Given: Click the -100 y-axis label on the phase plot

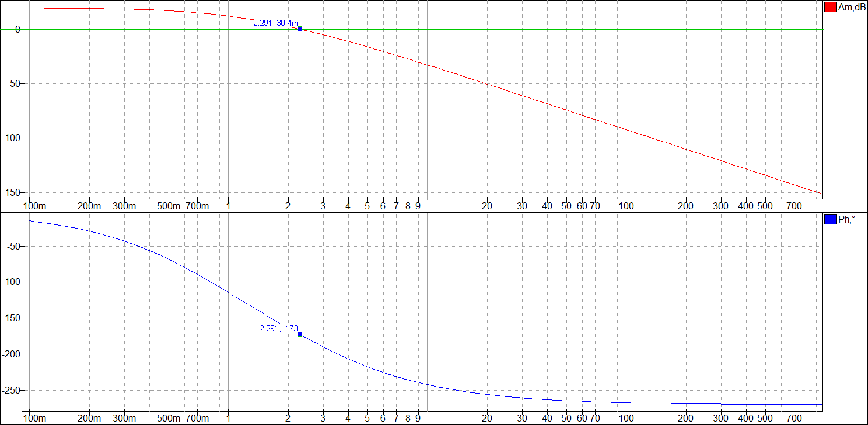Looking at the screenshot, I should [11, 282].
